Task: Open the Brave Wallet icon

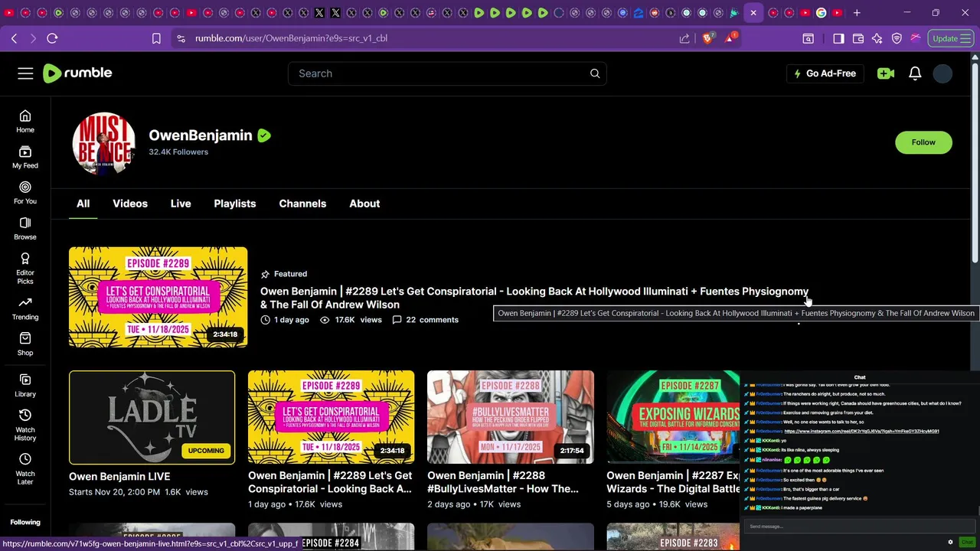Action: click(x=857, y=38)
